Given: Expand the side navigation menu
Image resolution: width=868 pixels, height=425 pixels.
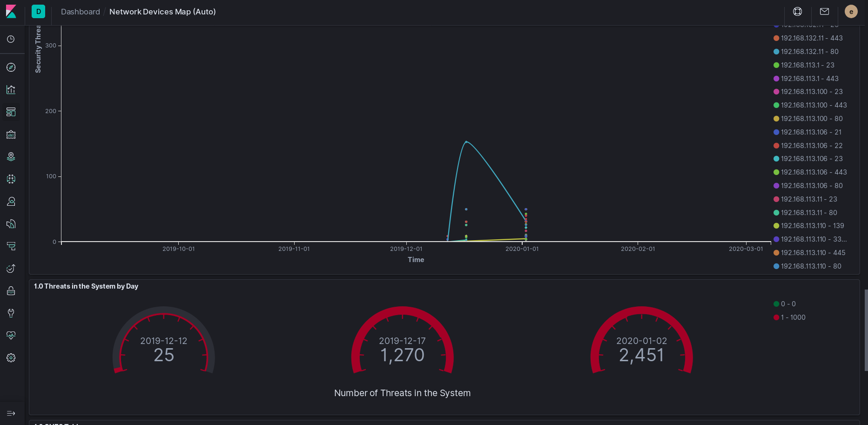Looking at the screenshot, I should click(11, 413).
